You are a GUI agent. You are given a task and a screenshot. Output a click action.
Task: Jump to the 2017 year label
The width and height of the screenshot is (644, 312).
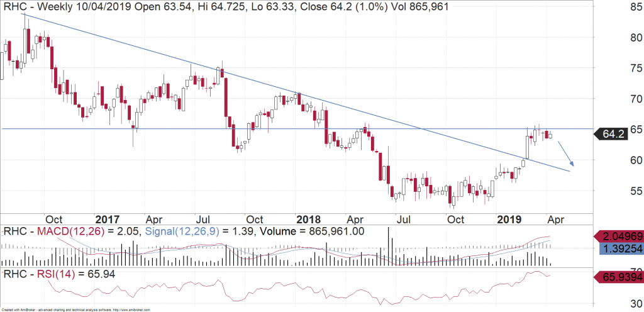pyautogui.click(x=108, y=220)
